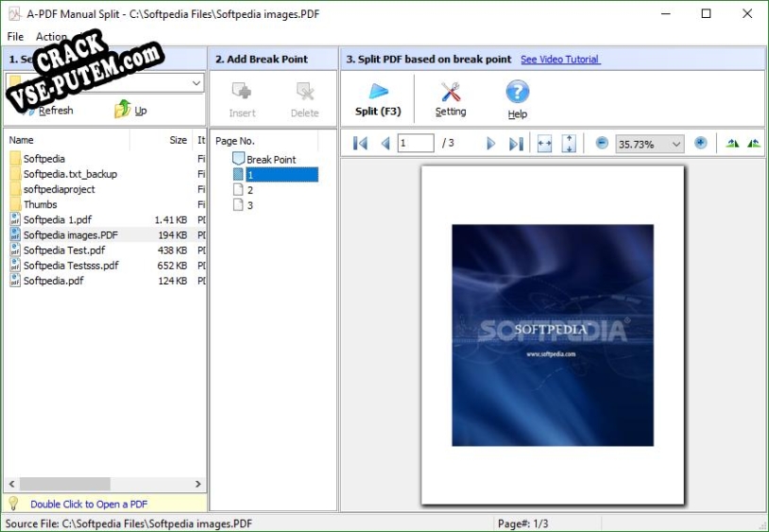Viewport: 769px width, 532px height.
Task: Click the Source File status bar text
Action: (x=128, y=523)
